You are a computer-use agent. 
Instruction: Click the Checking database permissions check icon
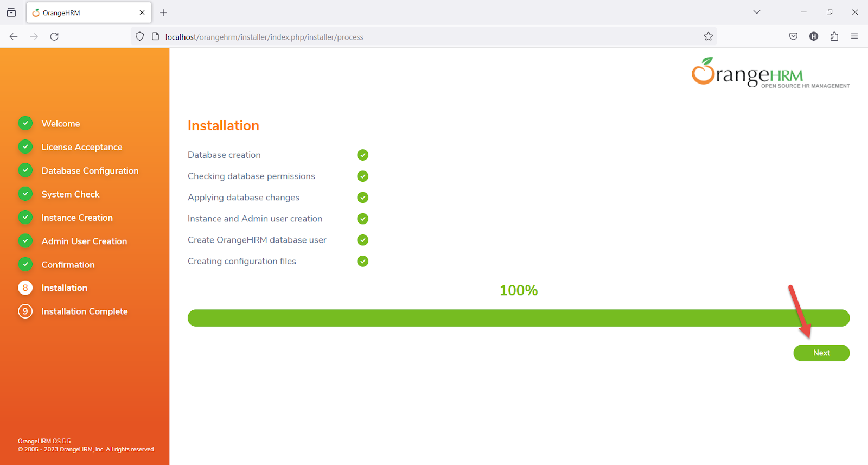tap(363, 176)
